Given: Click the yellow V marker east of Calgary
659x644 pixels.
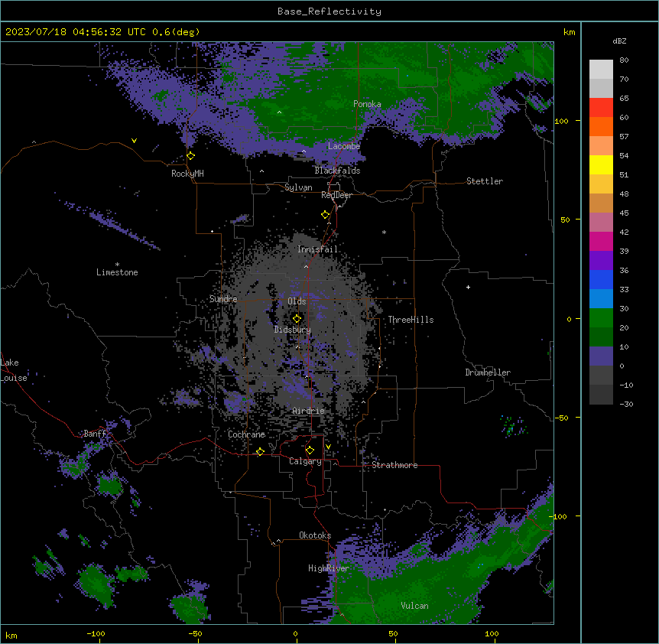Looking at the screenshot, I should (x=328, y=447).
